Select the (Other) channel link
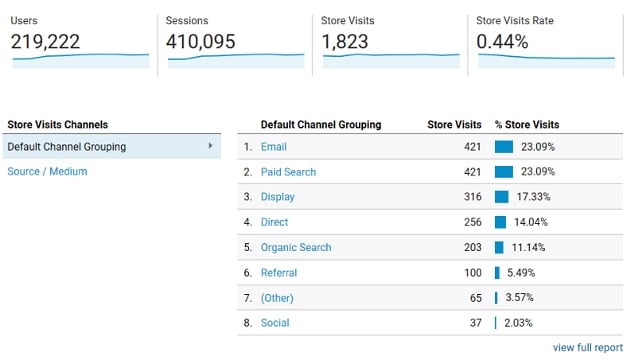 click(x=277, y=298)
